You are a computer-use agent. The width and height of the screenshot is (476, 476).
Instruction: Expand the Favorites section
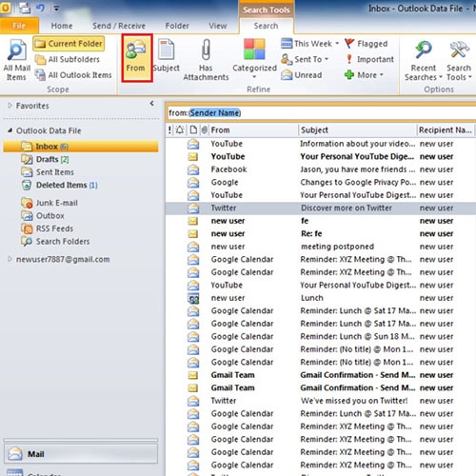point(10,105)
